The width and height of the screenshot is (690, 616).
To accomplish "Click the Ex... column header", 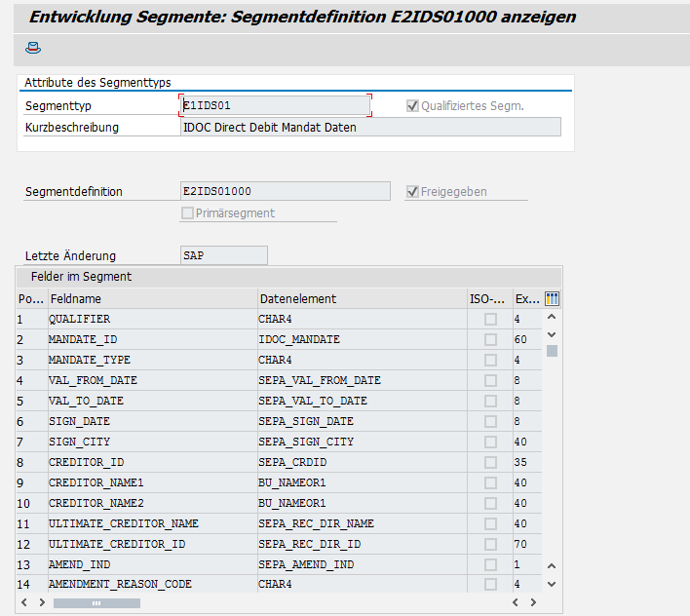I will click(x=527, y=299).
